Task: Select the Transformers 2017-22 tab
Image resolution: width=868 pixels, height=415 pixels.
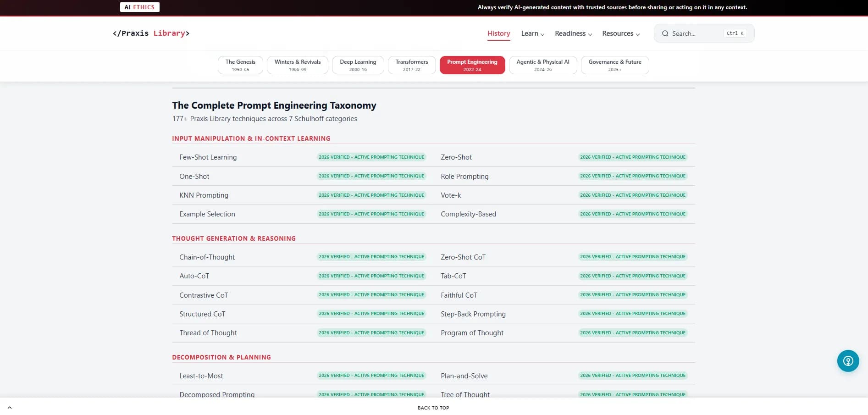Action: pyautogui.click(x=411, y=65)
